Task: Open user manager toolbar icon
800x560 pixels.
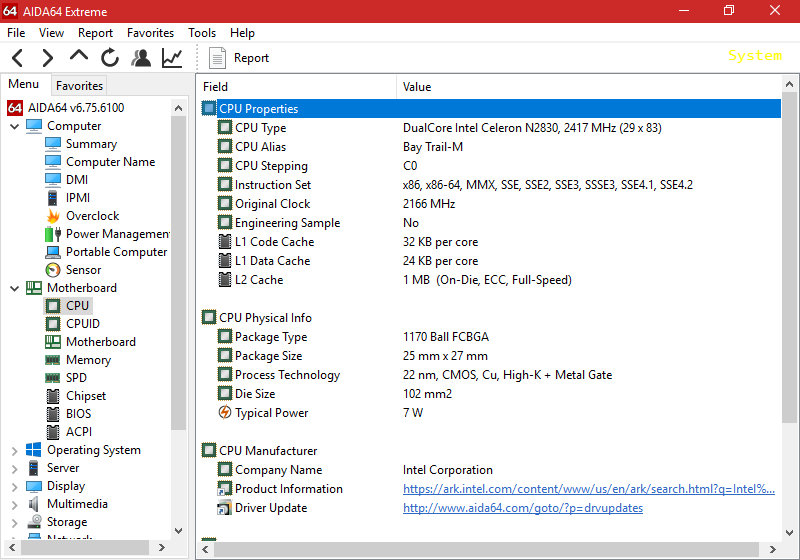Action: [141, 58]
